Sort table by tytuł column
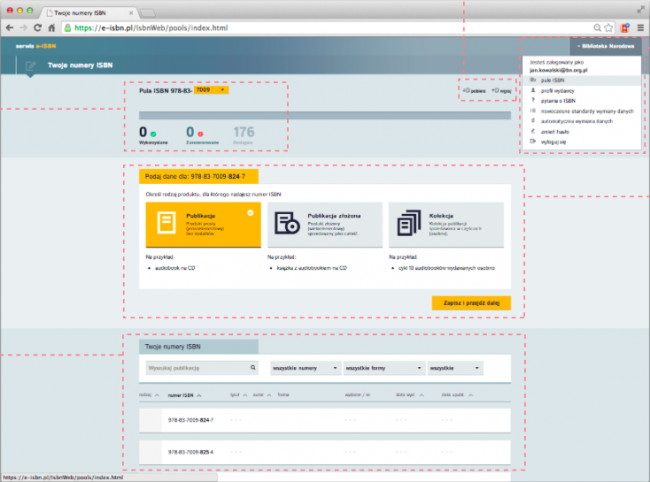 [239, 395]
